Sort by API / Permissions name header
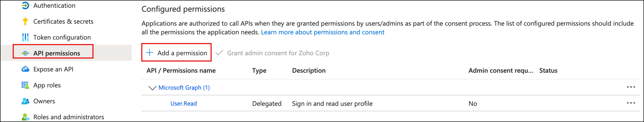 coord(181,71)
